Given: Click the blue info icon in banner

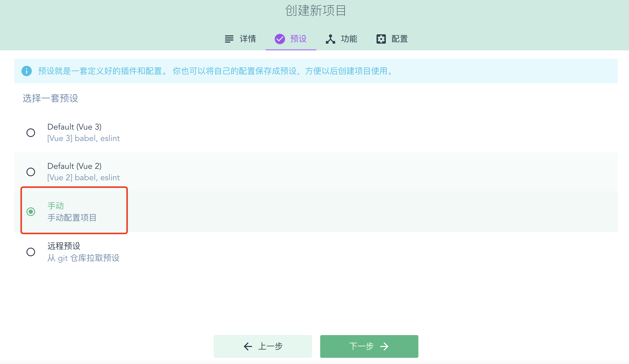Looking at the screenshot, I should click(27, 71).
